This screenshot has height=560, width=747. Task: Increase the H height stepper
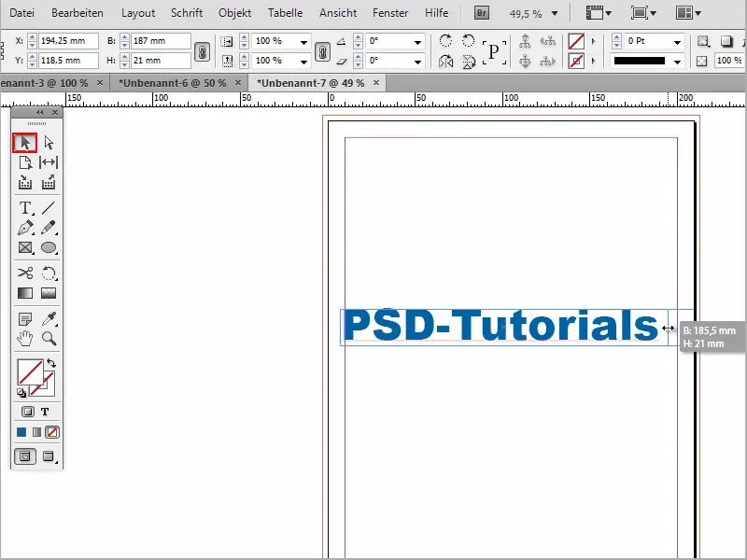(x=124, y=57)
